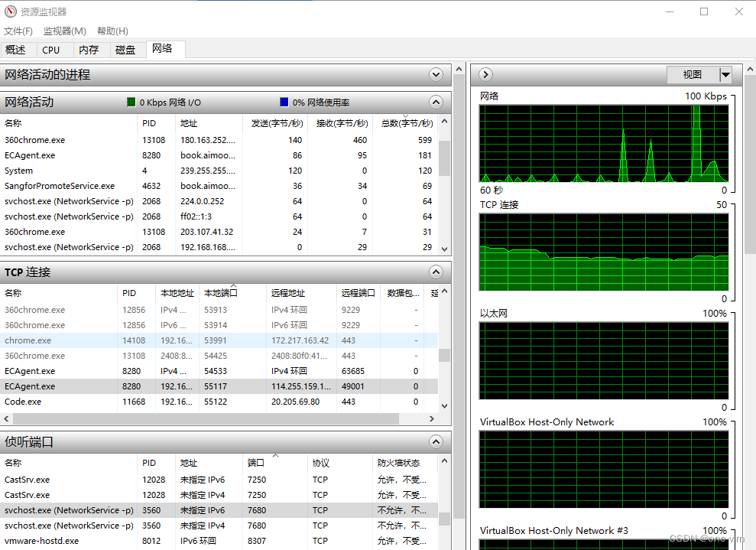Click the 视图 button
The image size is (756, 550).
pos(693,75)
